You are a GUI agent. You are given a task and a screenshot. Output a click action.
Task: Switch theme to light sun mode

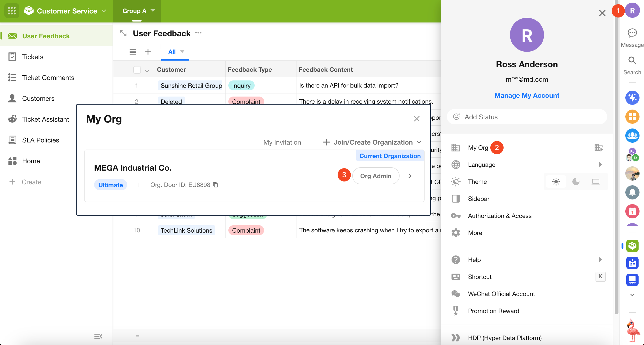pyautogui.click(x=556, y=182)
